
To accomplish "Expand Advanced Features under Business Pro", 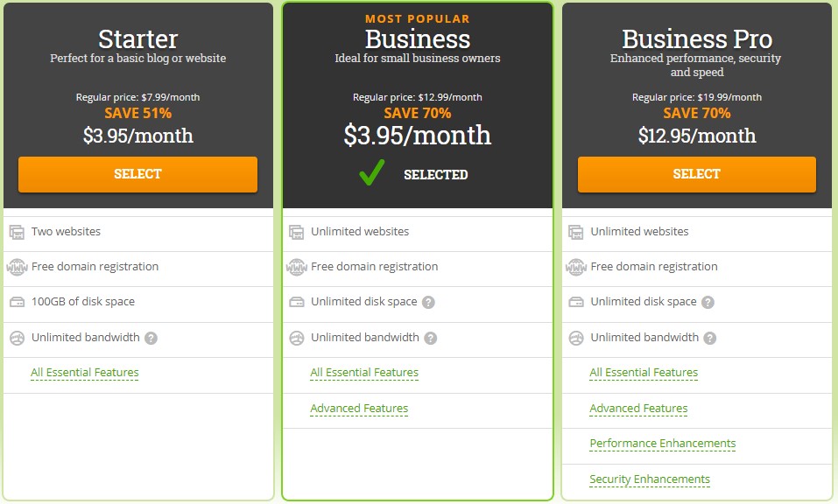I will (638, 409).
